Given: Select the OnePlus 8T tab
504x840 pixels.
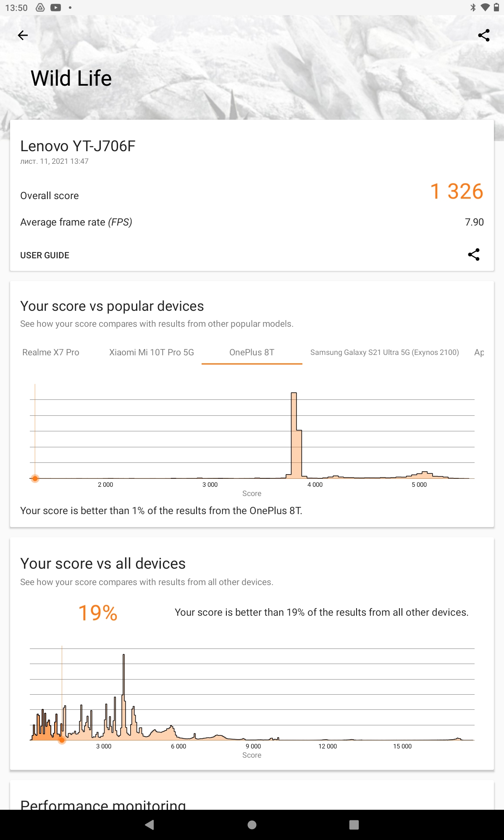Looking at the screenshot, I should [252, 352].
